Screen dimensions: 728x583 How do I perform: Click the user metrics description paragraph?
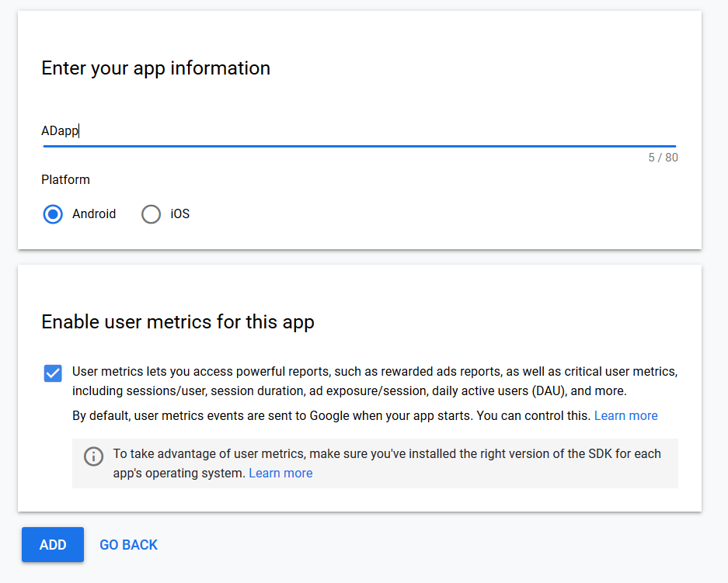click(x=374, y=381)
